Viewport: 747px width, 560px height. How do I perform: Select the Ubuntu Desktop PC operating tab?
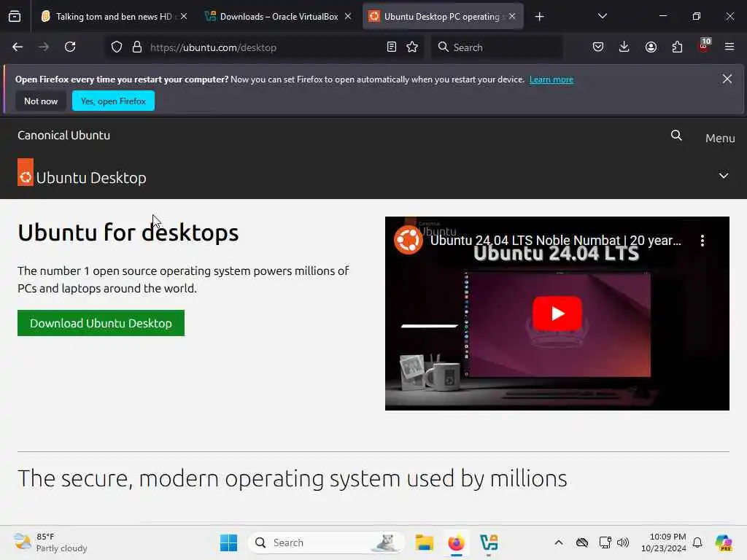click(443, 17)
